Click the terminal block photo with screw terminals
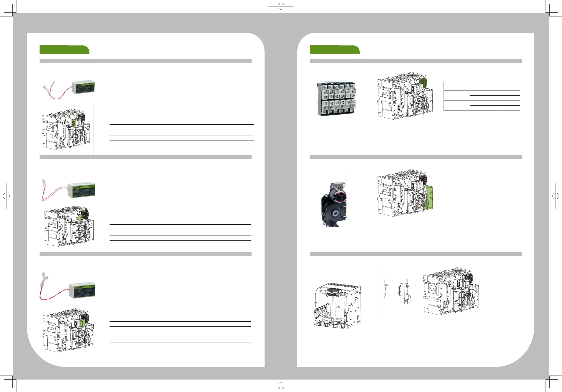 (337, 99)
